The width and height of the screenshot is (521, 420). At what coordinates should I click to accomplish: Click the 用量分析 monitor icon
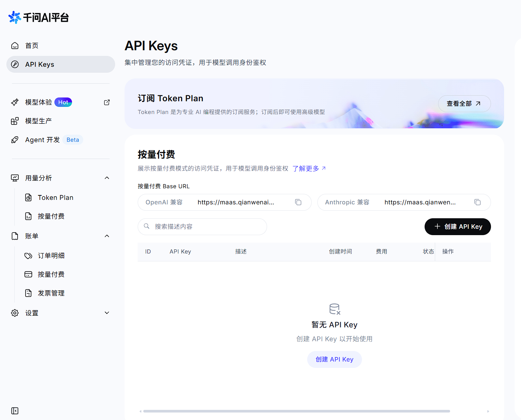click(x=15, y=178)
